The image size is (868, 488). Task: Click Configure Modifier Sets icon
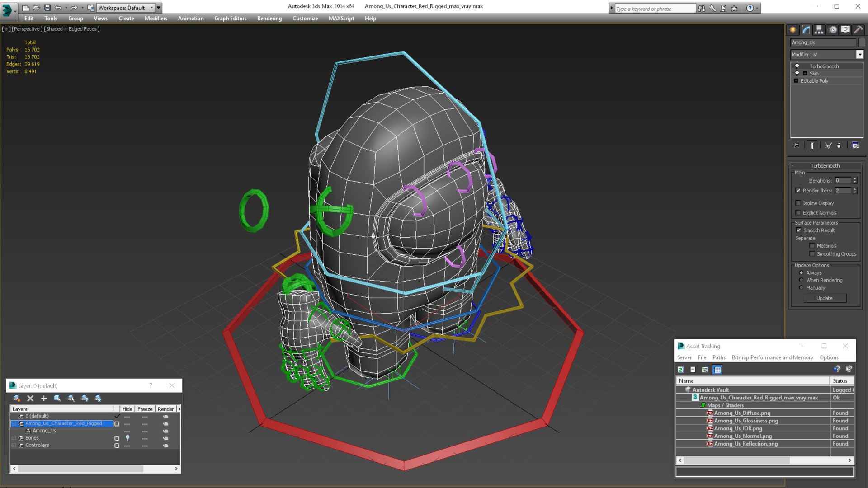tap(855, 145)
